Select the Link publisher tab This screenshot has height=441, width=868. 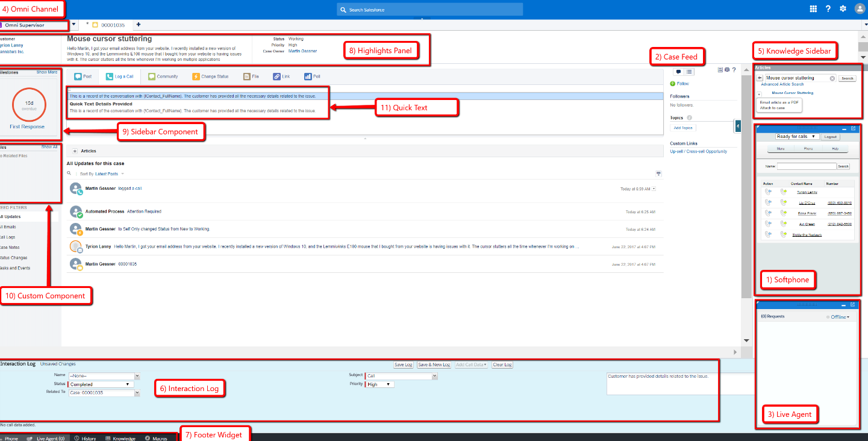(282, 77)
